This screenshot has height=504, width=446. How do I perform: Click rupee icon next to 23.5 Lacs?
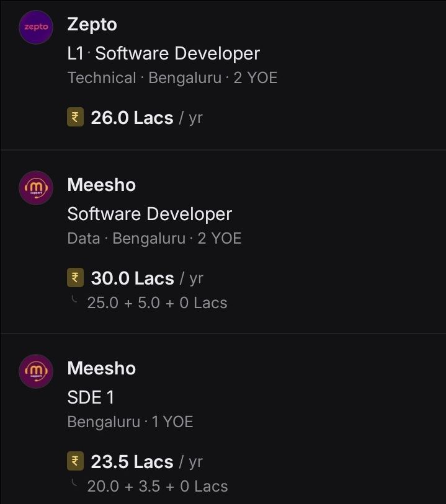(75, 461)
